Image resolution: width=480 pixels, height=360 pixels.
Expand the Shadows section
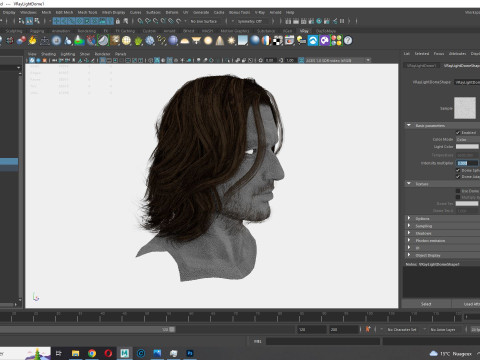coord(409,233)
